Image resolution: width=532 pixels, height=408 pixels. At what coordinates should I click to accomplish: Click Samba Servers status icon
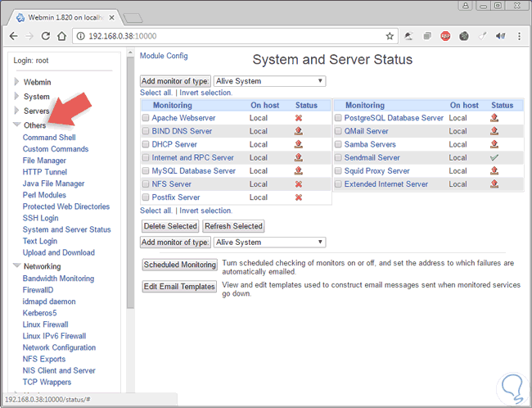tap(494, 144)
